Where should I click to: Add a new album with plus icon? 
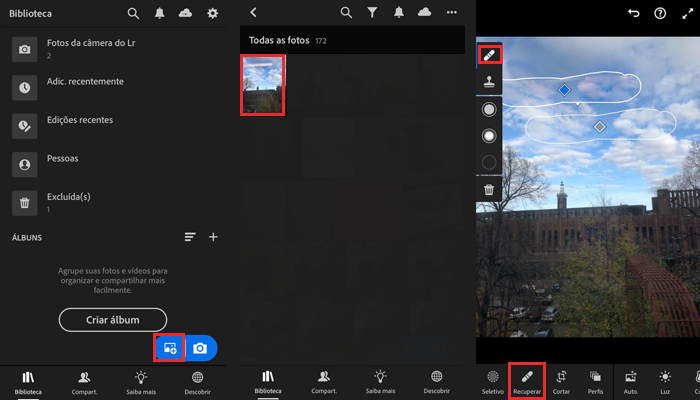(x=213, y=237)
